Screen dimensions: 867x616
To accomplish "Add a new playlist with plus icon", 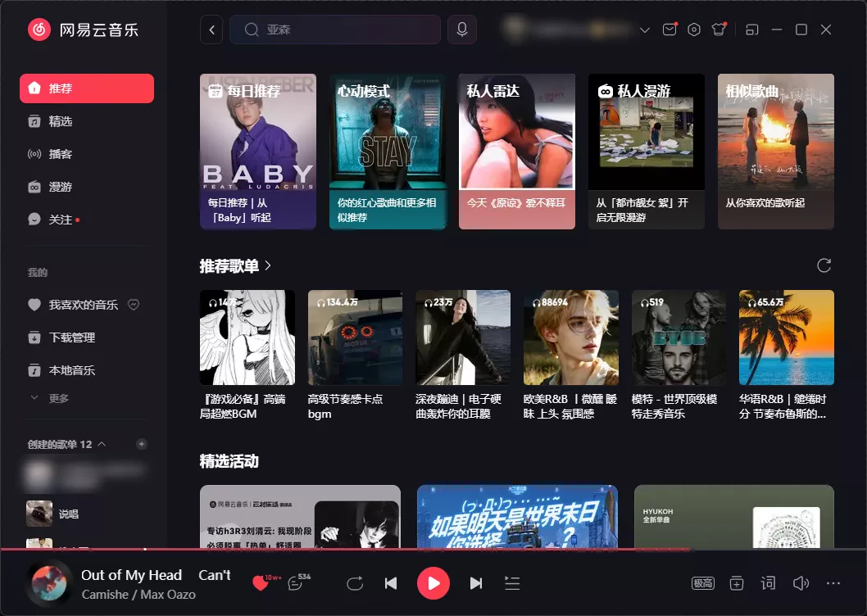I will pos(142,444).
